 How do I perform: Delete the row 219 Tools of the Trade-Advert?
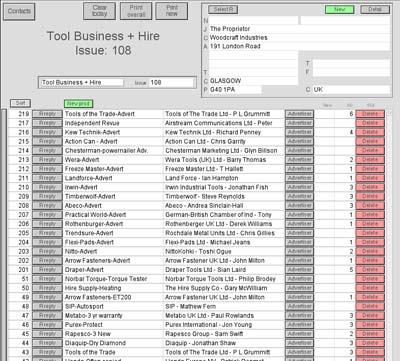(370, 114)
